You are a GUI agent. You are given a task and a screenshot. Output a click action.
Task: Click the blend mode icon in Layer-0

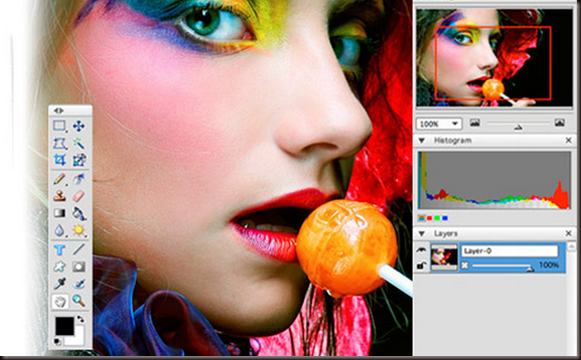[x=465, y=265]
